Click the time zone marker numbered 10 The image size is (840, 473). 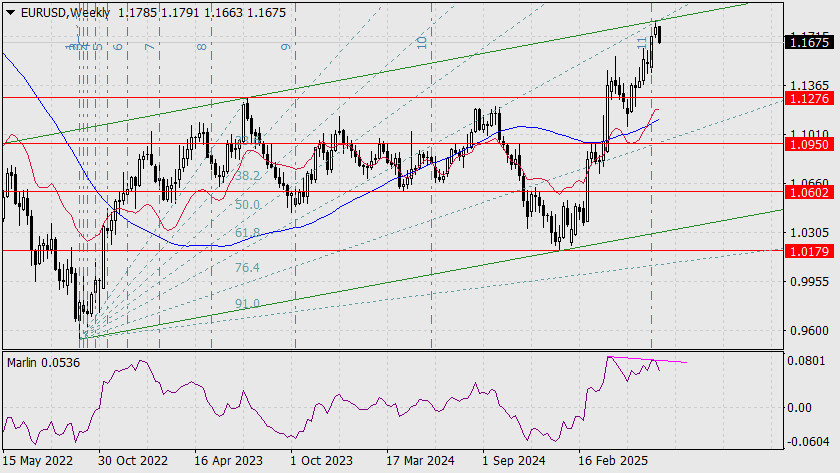point(422,43)
